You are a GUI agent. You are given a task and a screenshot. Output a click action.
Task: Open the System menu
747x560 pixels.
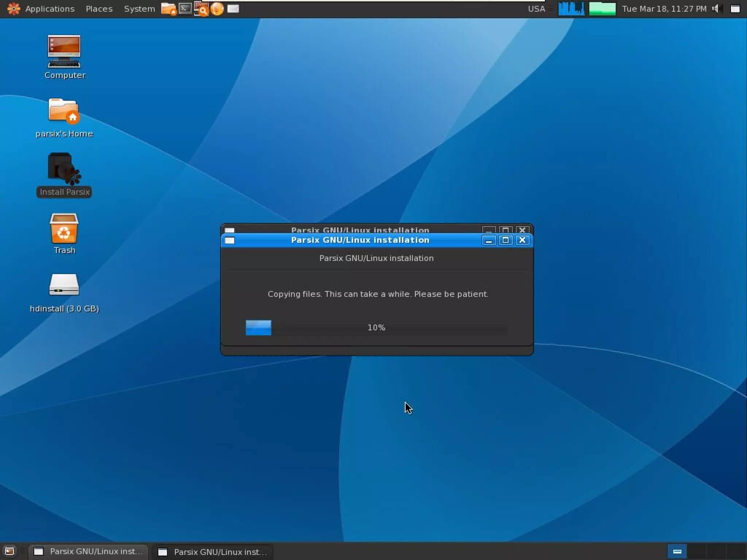[139, 9]
